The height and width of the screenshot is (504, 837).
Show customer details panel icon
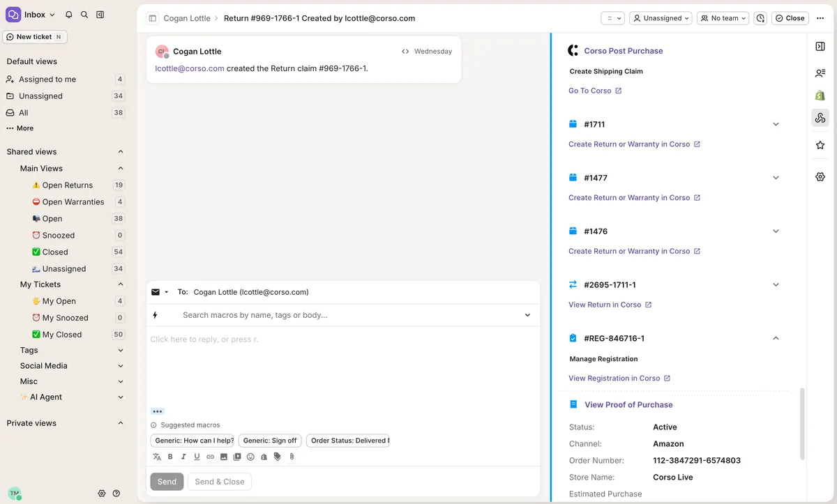coord(820,72)
